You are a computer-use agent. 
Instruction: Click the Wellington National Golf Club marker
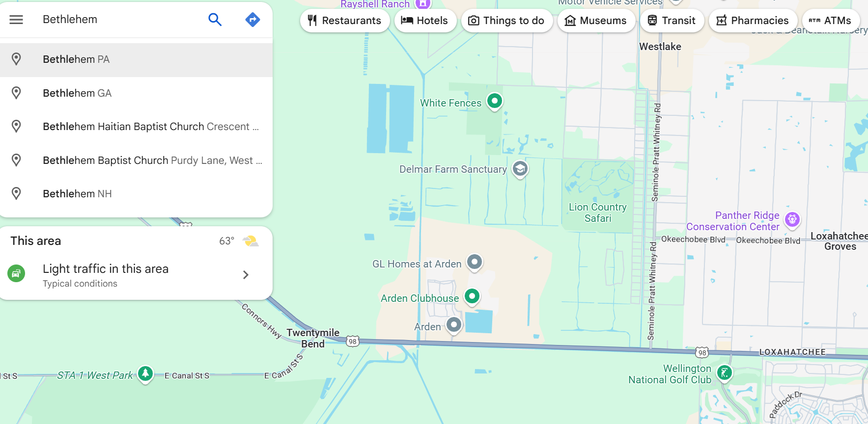(x=725, y=373)
